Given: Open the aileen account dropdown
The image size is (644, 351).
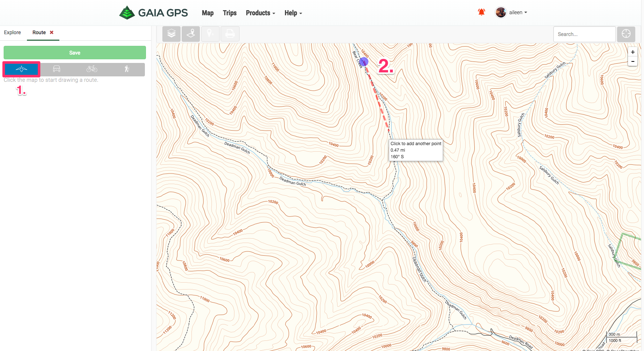Looking at the screenshot, I should [518, 12].
